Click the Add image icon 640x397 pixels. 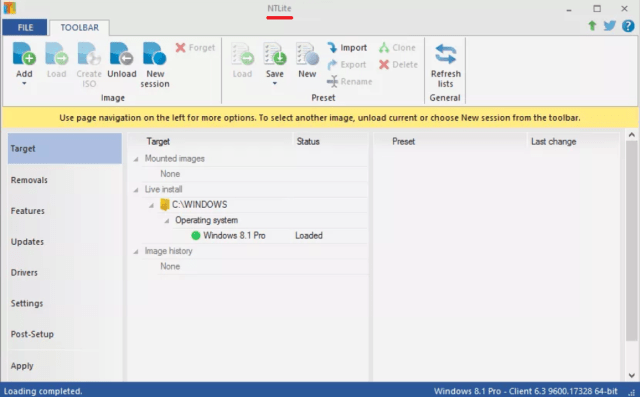[24, 53]
